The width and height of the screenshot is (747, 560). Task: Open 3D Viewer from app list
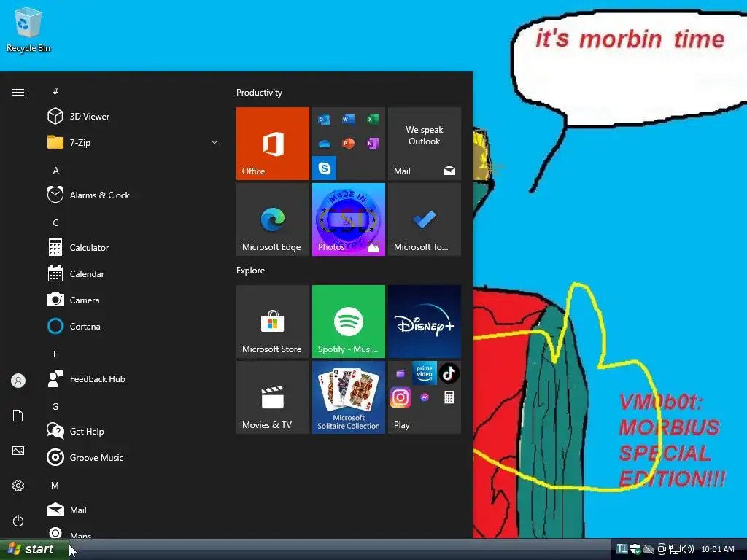tap(133, 116)
